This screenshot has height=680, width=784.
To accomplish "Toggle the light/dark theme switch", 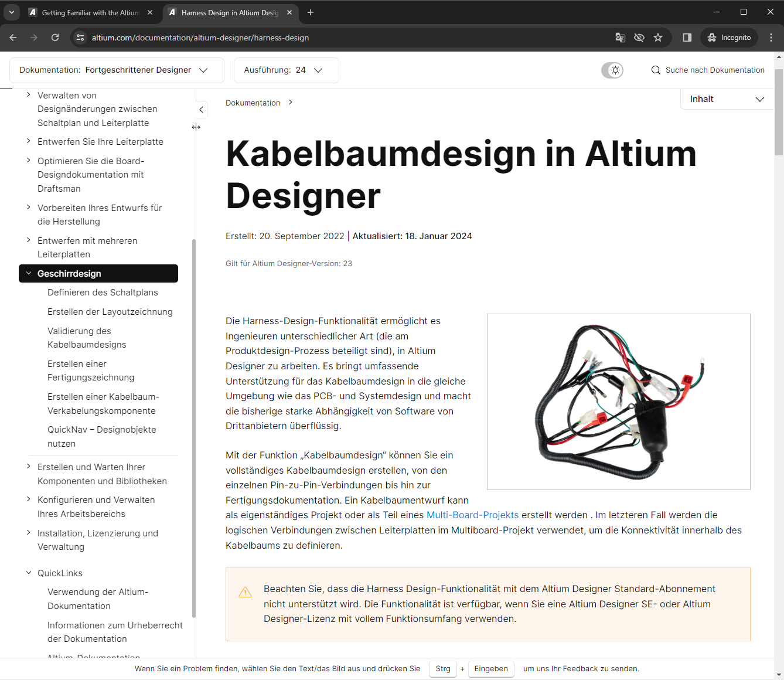I will [x=612, y=70].
